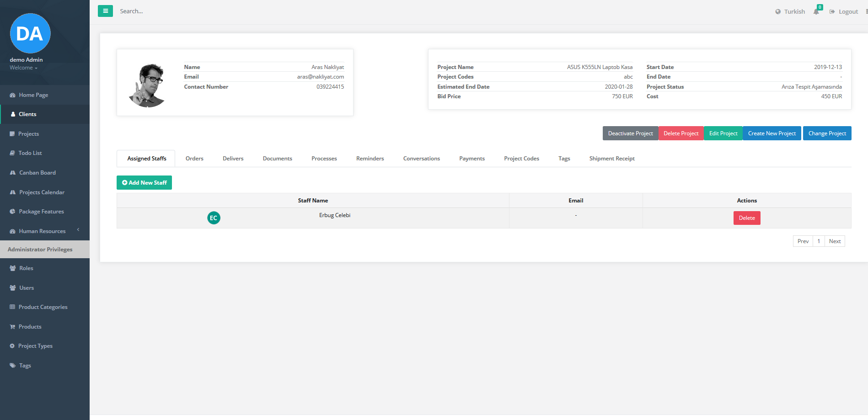This screenshot has height=420, width=868.
Task: Toggle the green hamburger sidebar button
Action: click(x=105, y=11)
